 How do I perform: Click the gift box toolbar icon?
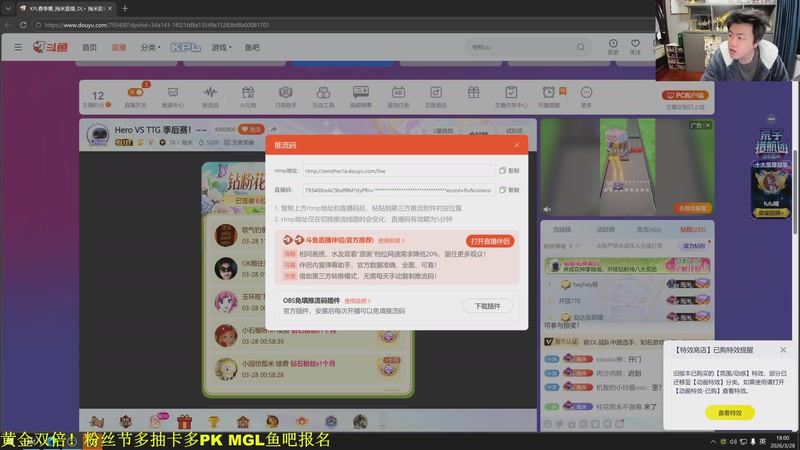coord(473,92)
